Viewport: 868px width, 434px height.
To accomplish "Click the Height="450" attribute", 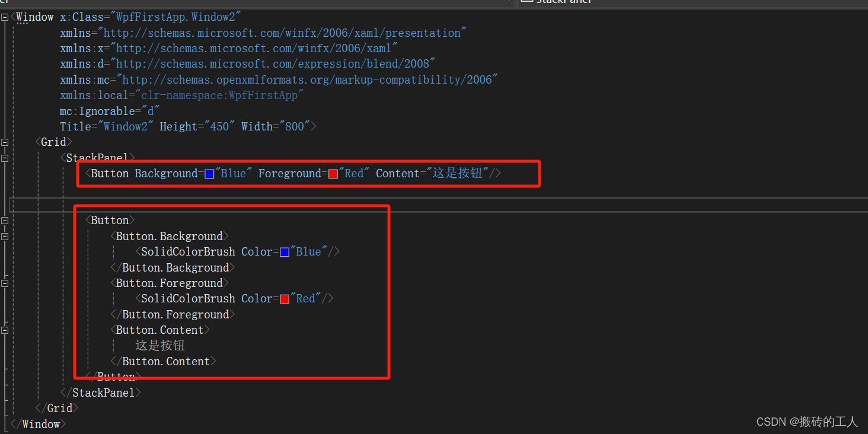I will click(197, 127).
